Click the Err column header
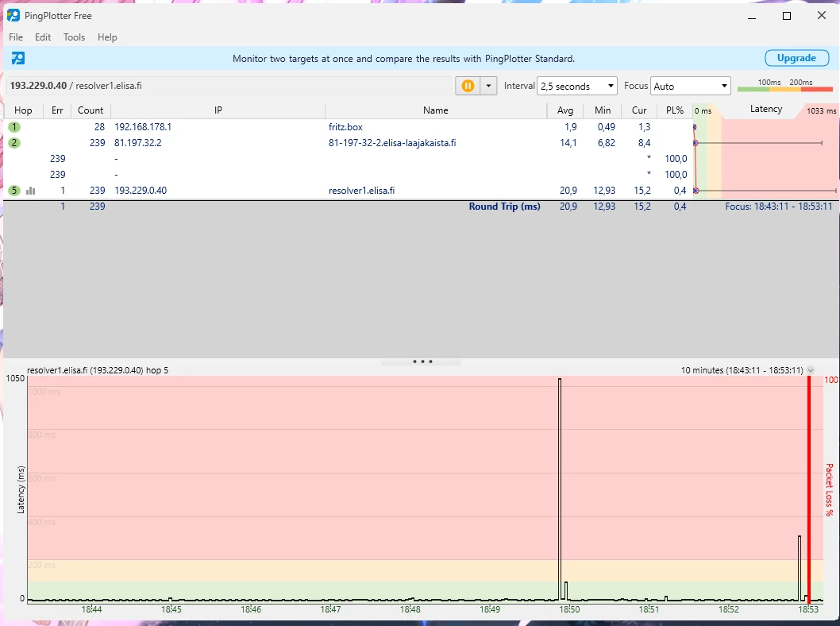Image resolution: width=840 pixels, height=626 pixels. 57,110
